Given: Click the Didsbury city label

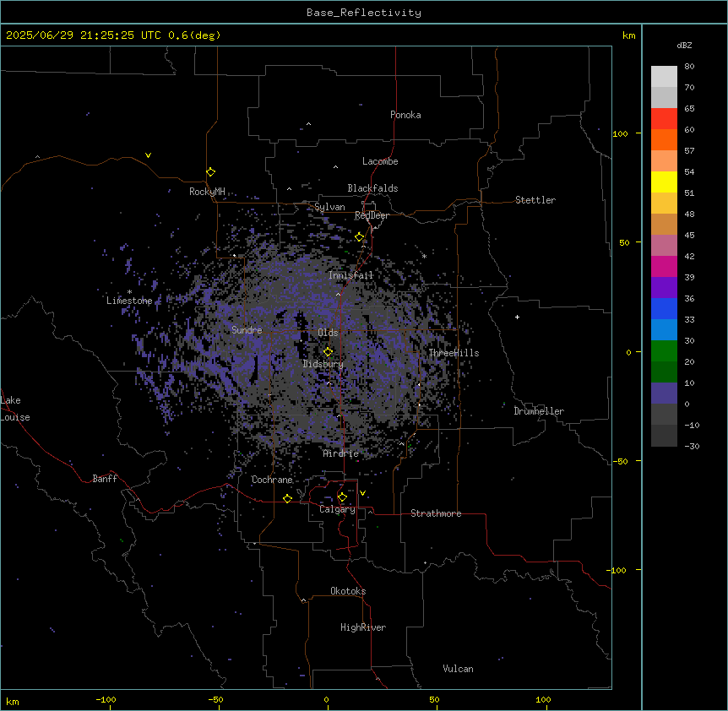Looking at the screenshot, I should tap(323, 364).
